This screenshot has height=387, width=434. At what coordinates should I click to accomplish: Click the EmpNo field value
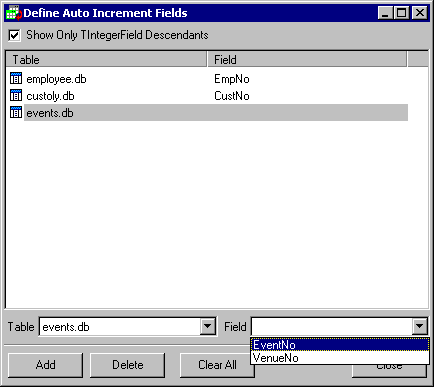(232, 79)
